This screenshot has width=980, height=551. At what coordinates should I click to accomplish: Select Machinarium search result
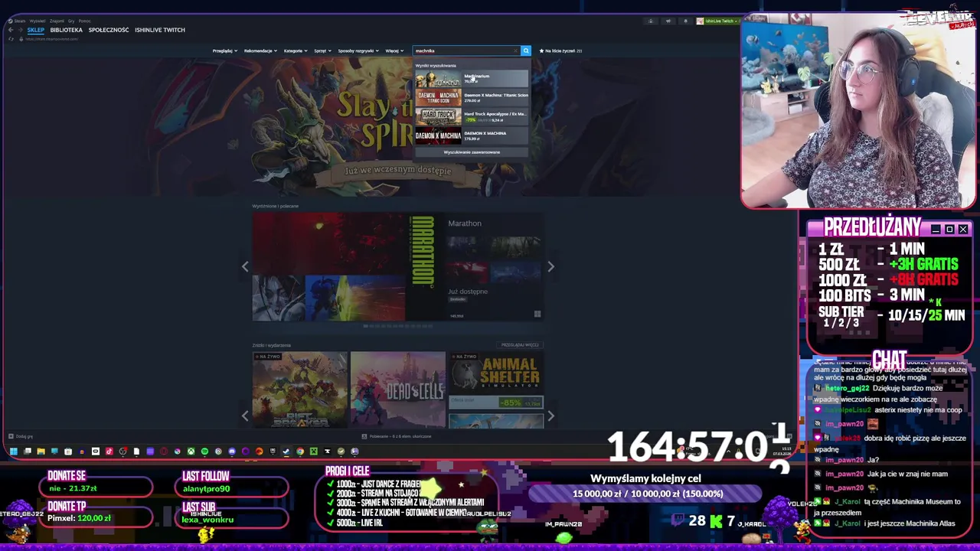(472, 79)
